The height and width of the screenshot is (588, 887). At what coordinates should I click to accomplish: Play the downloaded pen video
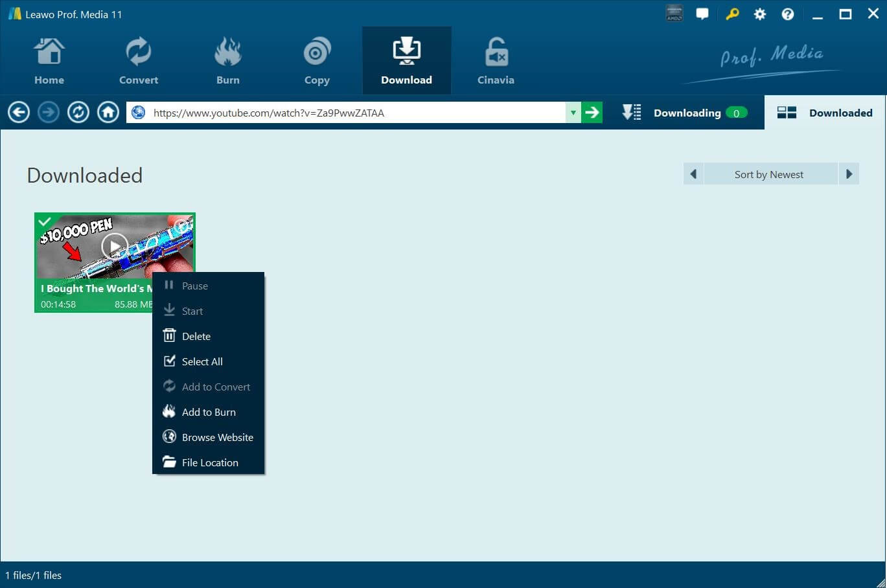click(x=115, y=246)
